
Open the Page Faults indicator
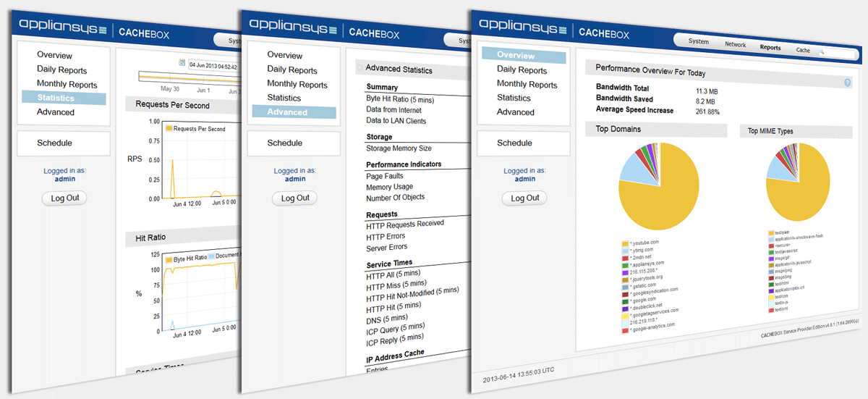click(x=385, y=176)
